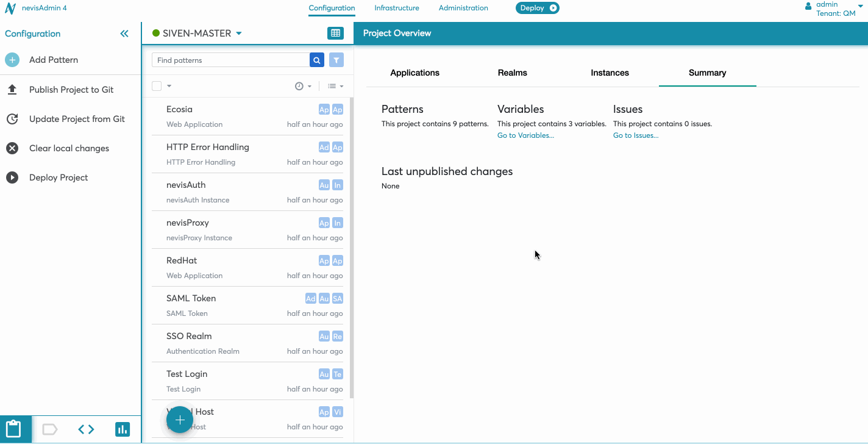The width and height of the screenshot is (868, 444).
Task: Click the Ad tag on HTTP Error Handling
Action: click(324, 148)
